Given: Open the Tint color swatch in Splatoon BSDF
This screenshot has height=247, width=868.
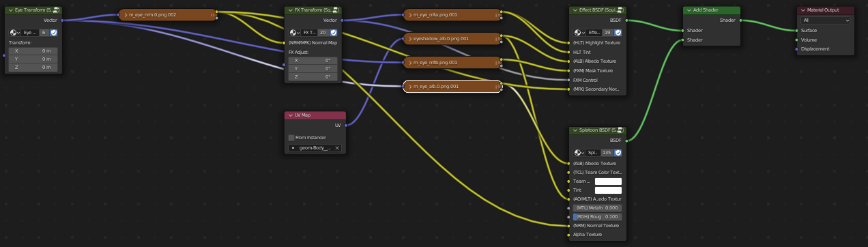Looking at the screenshot, I should (608, 190).
